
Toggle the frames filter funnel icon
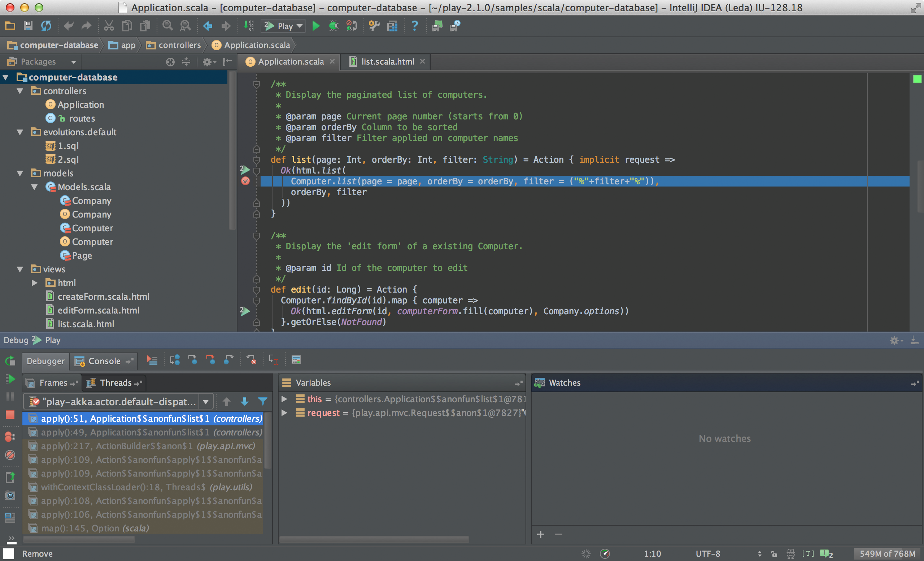262,401
